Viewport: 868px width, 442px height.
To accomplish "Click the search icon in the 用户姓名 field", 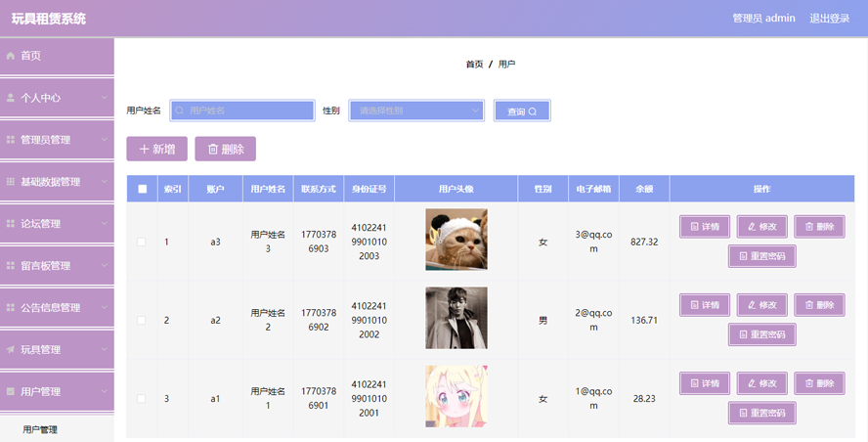I will [179, 110].
